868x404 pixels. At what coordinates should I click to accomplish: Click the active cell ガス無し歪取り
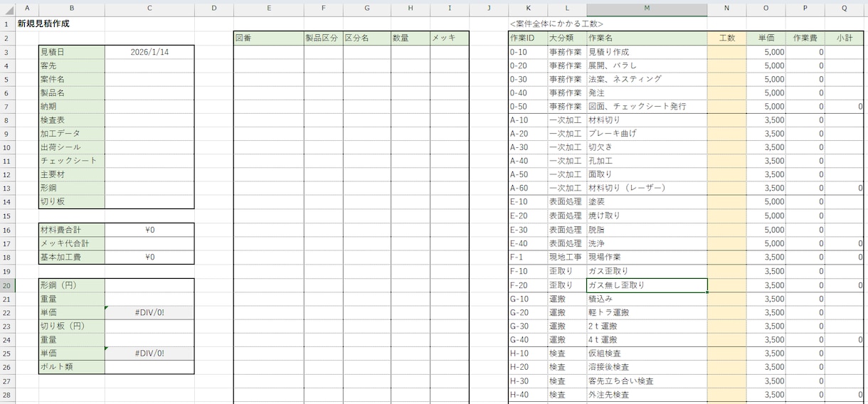[x=647, y=285]
